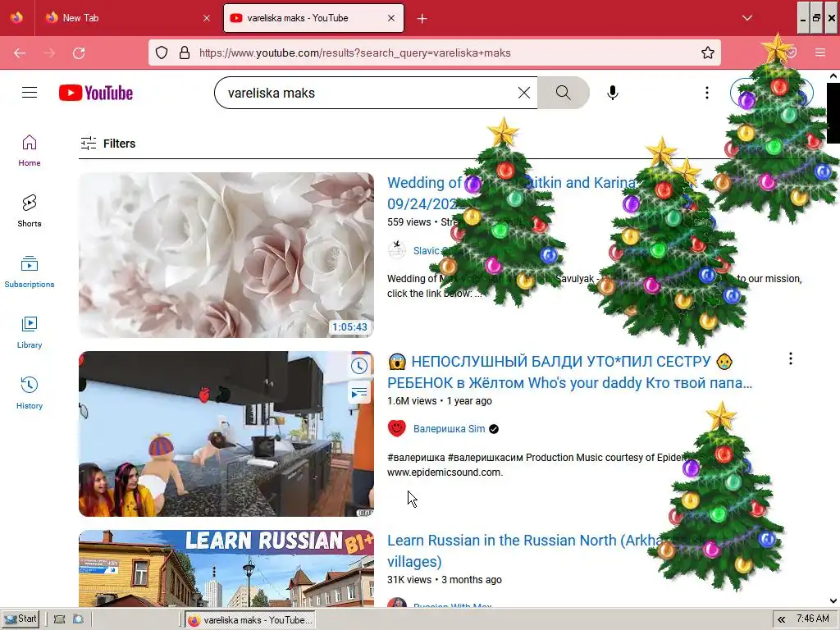The height and width of the screenshot is (630, 840).
Task: Open the Firefox View button
Action: pos(16,18)
